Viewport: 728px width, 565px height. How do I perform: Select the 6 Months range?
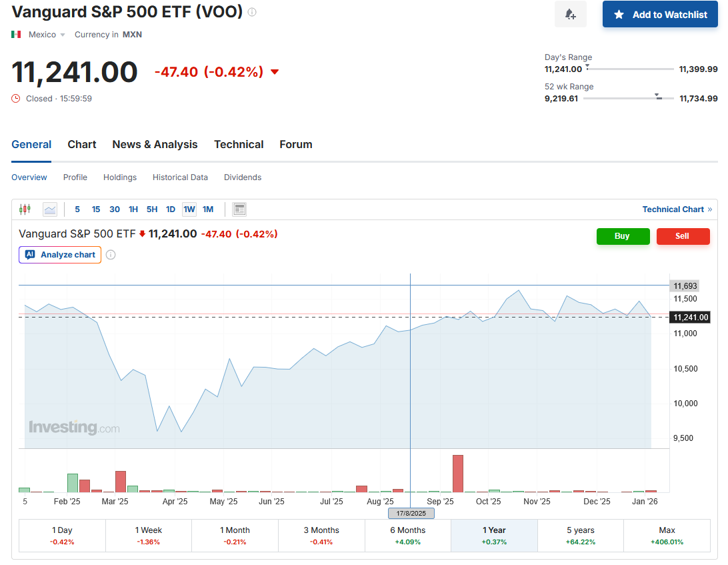[407, 535]
